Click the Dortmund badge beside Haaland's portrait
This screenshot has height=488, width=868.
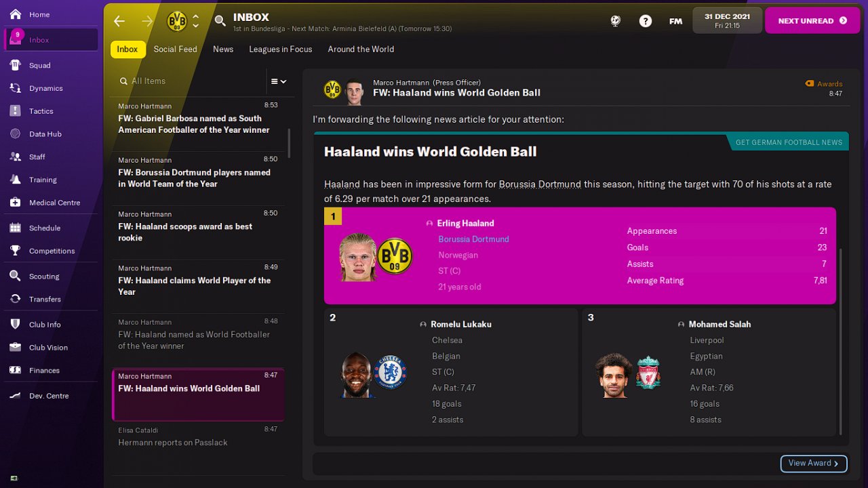pos(395,256)
